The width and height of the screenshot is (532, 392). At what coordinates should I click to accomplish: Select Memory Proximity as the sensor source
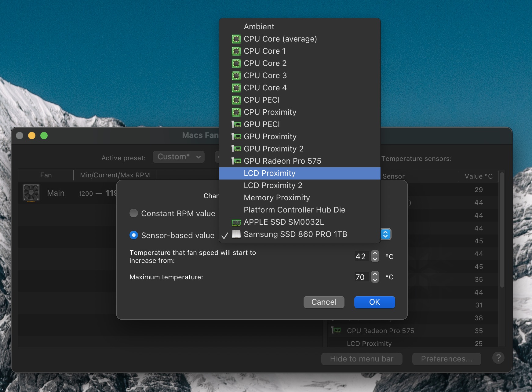point(300,198)
